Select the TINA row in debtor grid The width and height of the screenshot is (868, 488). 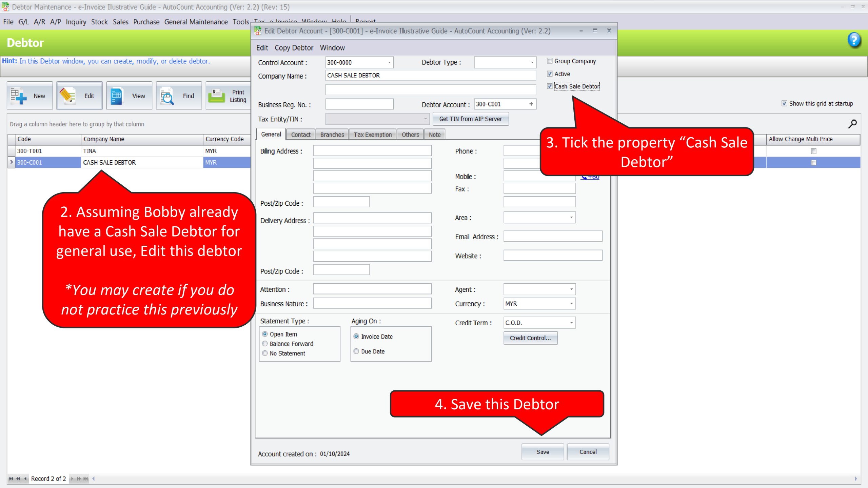[129, 151]
